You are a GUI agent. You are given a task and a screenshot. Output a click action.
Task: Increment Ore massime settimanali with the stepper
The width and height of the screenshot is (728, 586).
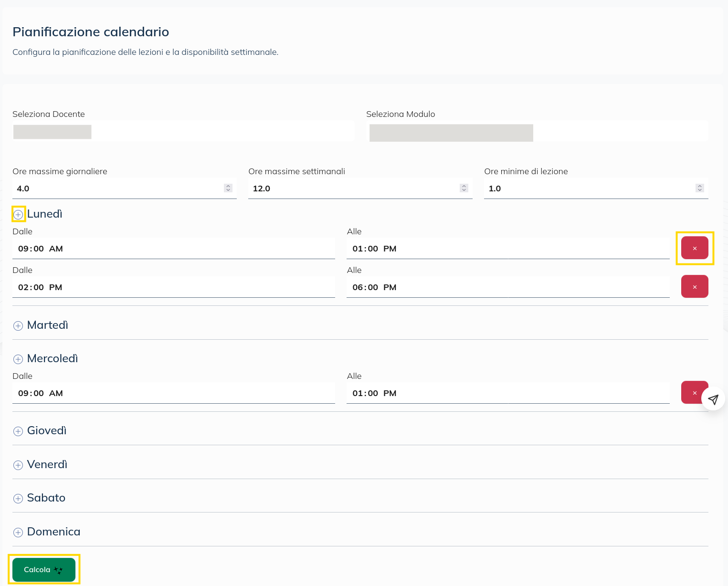tap(464, 186)
